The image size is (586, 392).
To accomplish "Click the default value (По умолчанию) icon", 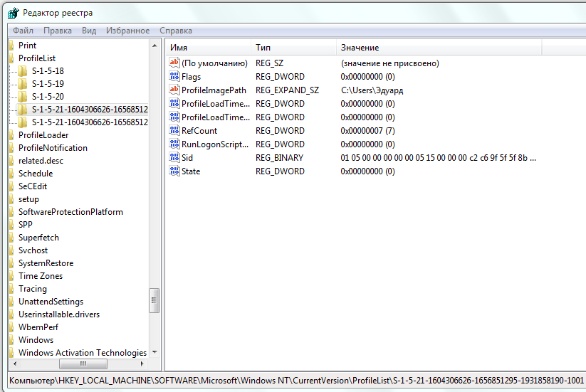I will (174, 63).
